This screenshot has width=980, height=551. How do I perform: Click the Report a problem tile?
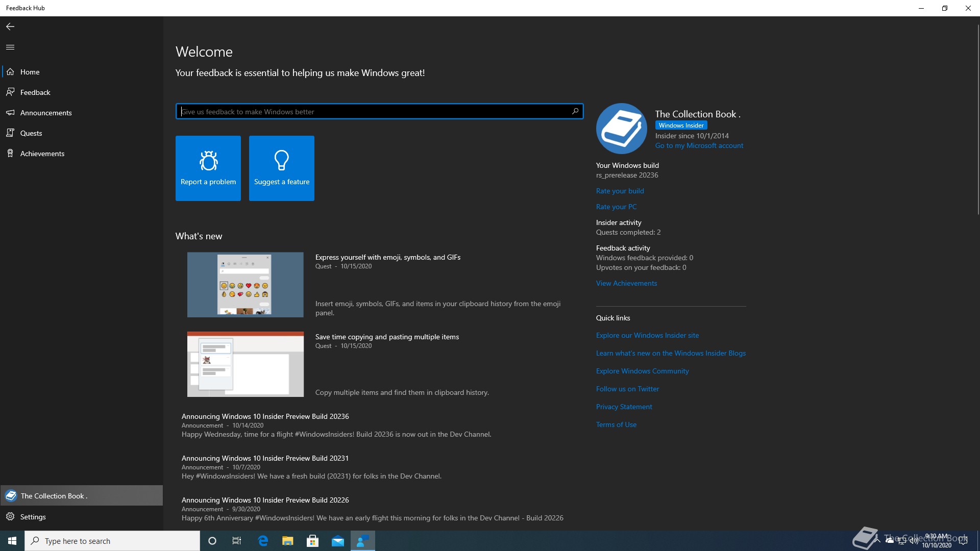[208, 168]
